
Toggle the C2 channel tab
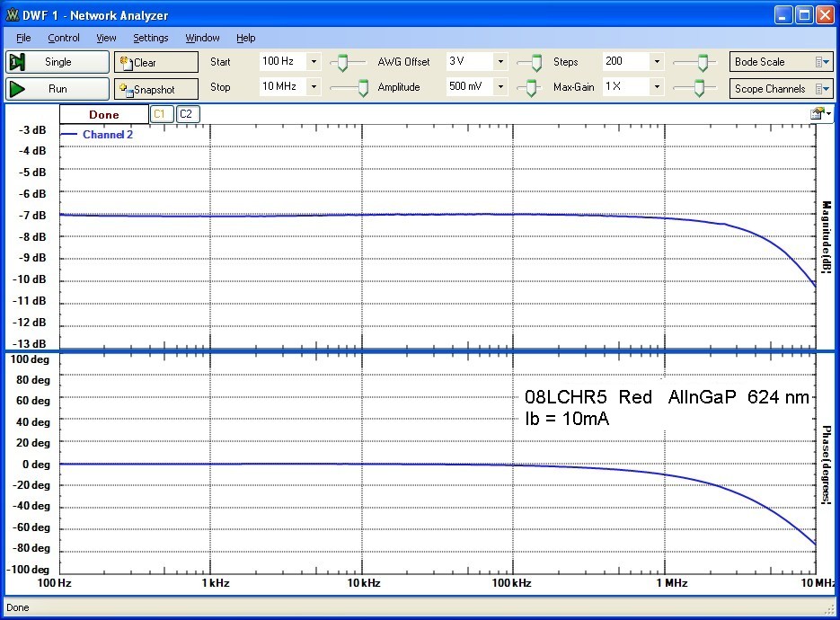pyautogui.click(x=187, y=114)
